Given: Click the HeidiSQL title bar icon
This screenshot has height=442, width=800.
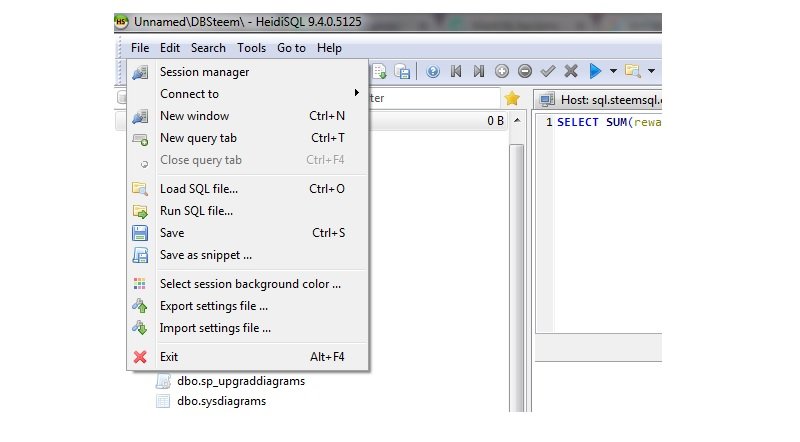Looking at the screenshot, I should 121,22.
